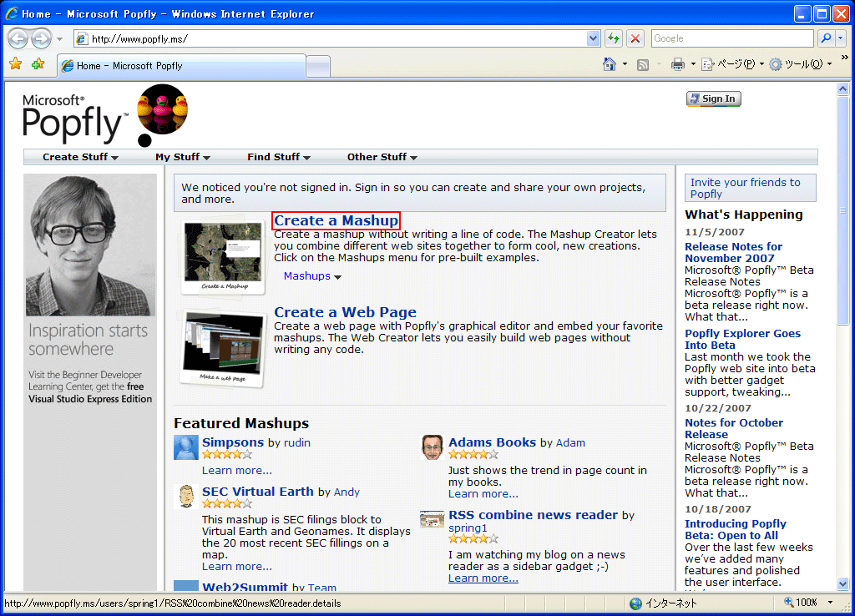The image size is (855, 616).
Task: Open the Other Stuff menu
Action: click(382, 157)
